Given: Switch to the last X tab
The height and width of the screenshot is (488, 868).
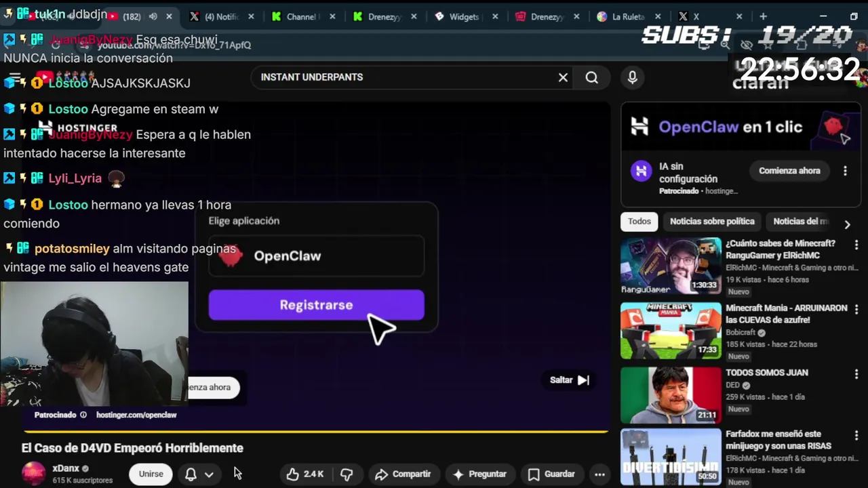Looking at the screenshot, I should 710,16.
